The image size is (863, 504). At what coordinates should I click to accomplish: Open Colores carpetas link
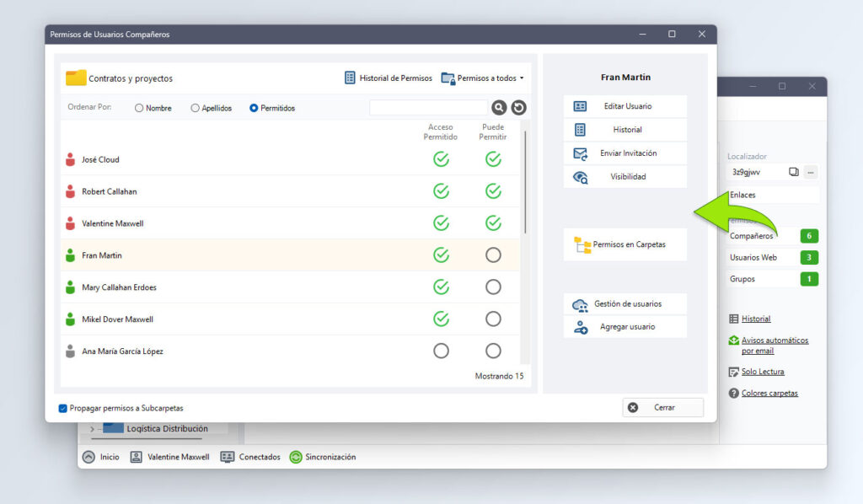pos(769,394)
